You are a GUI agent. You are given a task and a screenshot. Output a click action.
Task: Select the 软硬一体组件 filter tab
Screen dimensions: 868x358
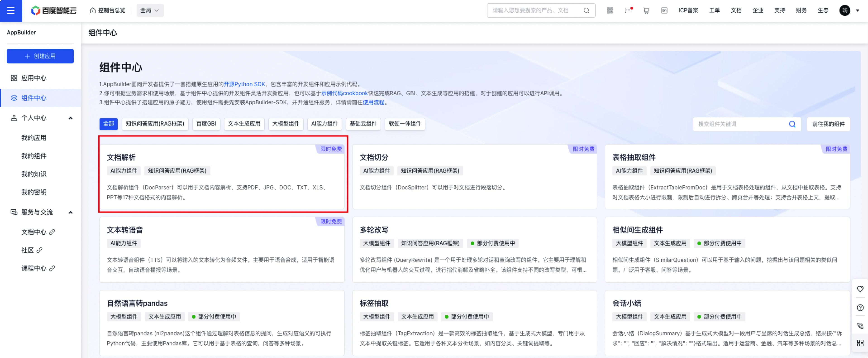click(x=405, y=124)
